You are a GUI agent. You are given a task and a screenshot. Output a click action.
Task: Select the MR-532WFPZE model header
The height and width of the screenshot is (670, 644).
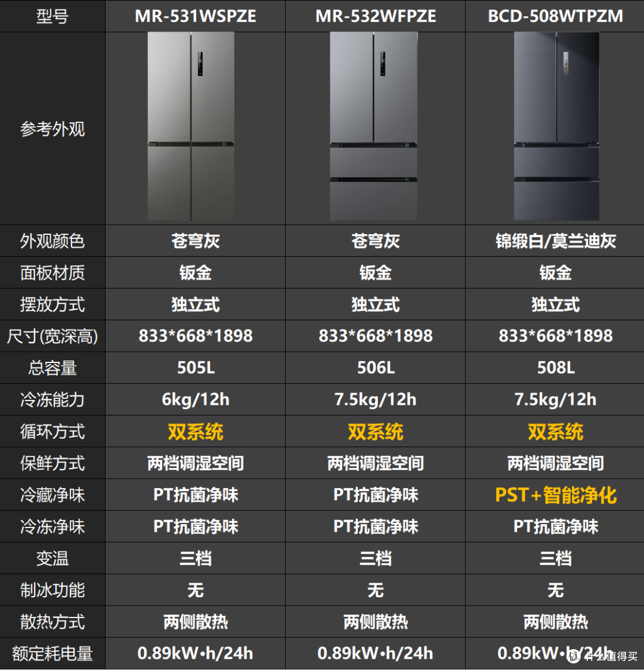pyautogui.click(x=376, y=16)
